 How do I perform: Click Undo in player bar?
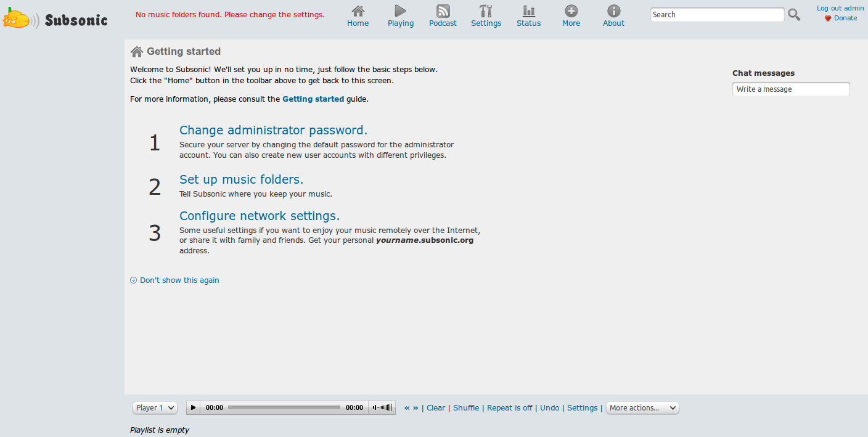coord(550,408)
